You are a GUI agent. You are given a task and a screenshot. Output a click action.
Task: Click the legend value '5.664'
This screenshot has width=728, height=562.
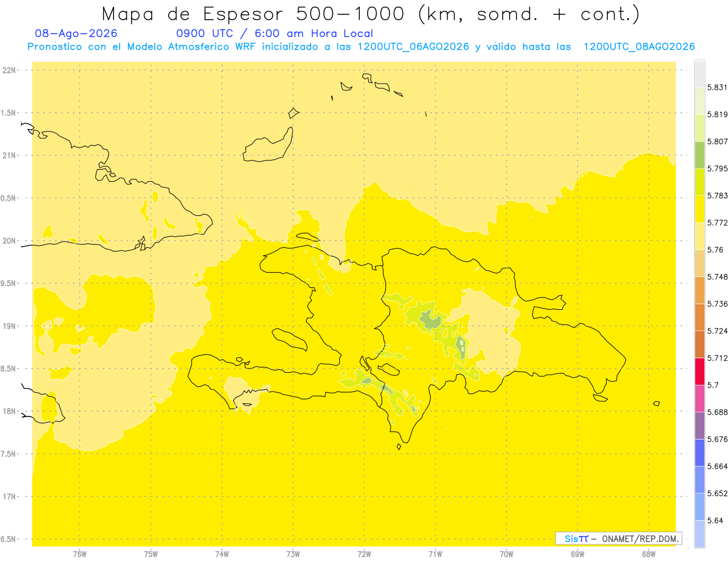718,466
